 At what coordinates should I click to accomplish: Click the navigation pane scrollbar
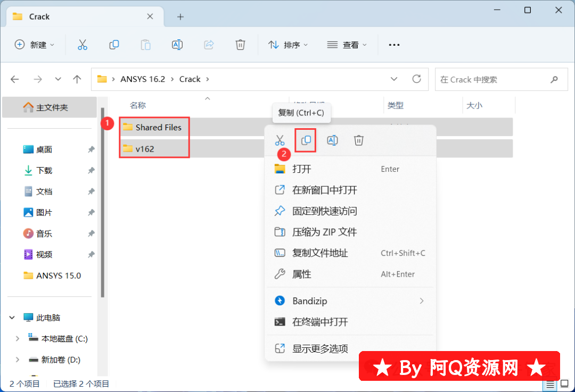click(103, 203)
